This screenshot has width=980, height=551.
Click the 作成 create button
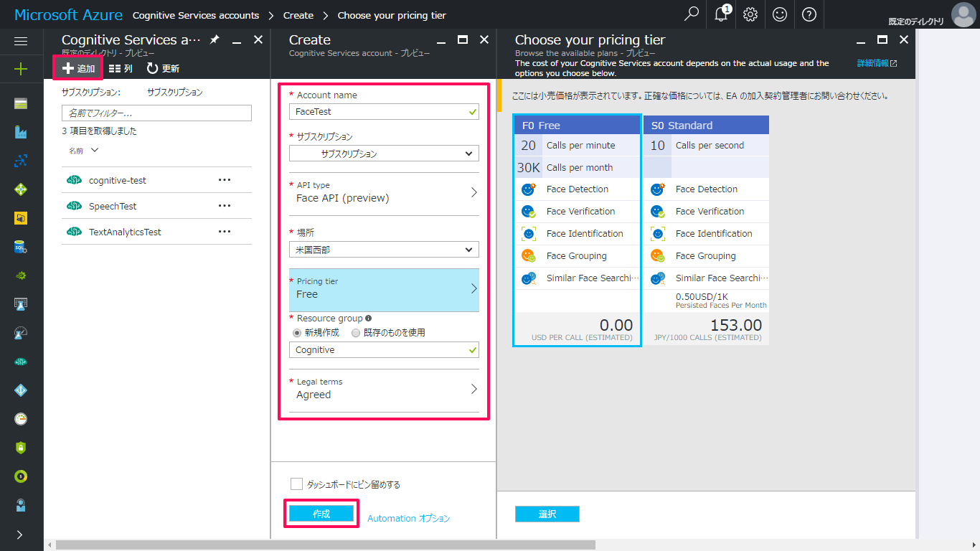click(x=321, y=514)
